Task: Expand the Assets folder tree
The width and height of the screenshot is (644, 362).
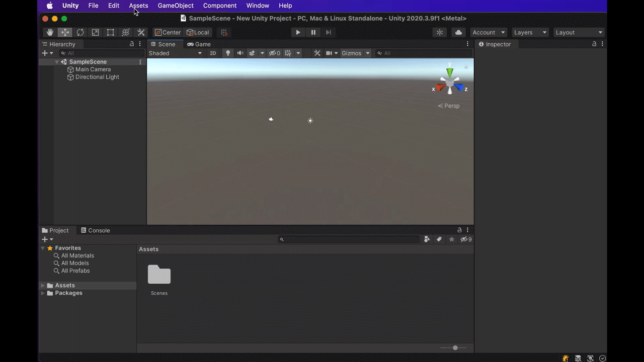Action: 43,286
